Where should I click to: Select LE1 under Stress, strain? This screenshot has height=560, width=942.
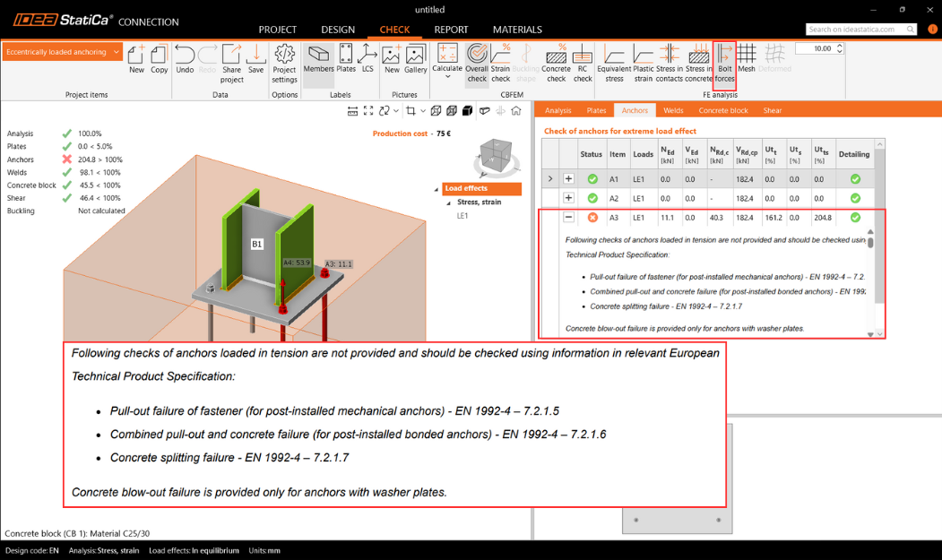click(x=462, y=216)
